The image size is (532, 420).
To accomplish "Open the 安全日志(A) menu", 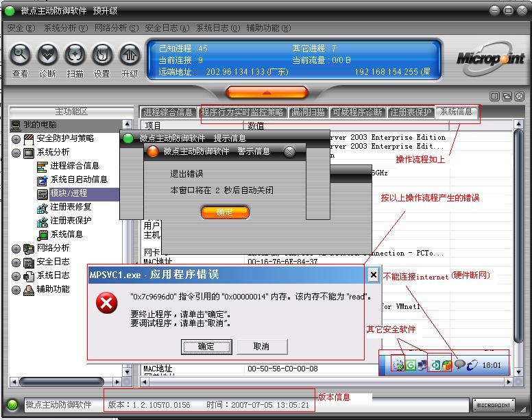I will [x=167, y=28].
